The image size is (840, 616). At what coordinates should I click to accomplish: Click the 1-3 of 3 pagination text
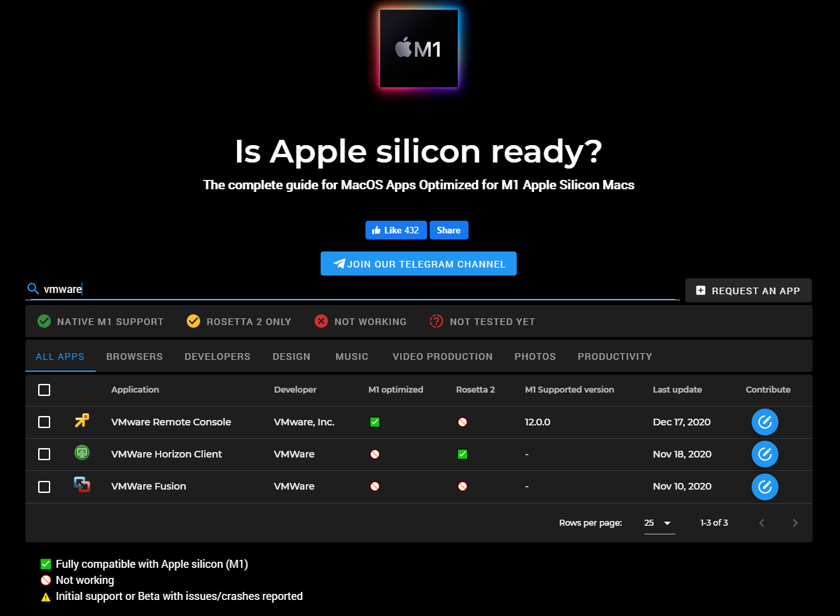pyautogui.click(x=714, y=523)
